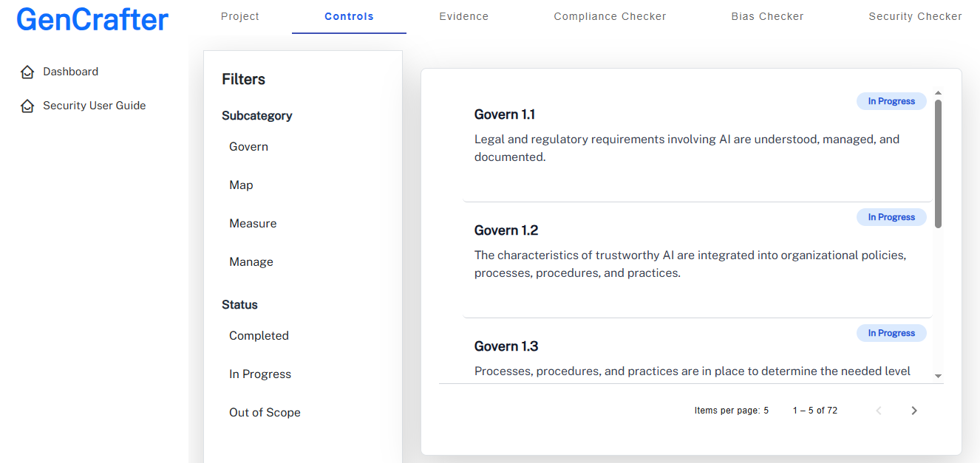Filter by Map subcategory
980x463 pixels.
241,185
